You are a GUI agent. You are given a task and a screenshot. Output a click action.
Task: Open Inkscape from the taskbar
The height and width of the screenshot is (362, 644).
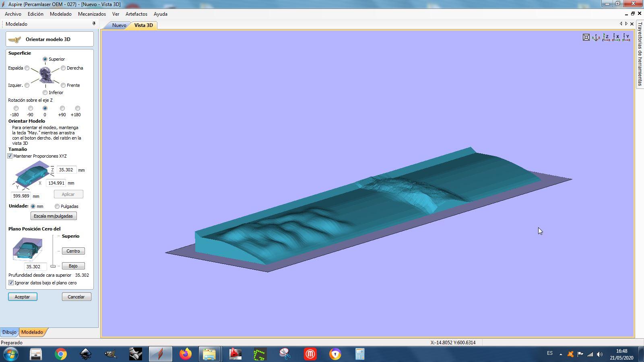pos(86,354)
